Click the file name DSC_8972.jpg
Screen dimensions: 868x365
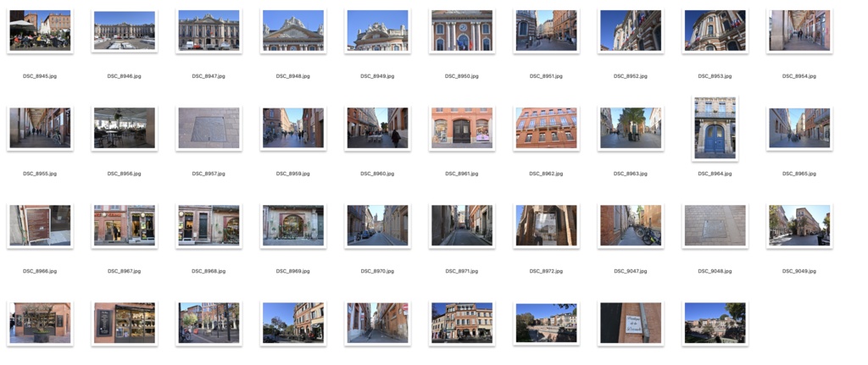[546, 272]
